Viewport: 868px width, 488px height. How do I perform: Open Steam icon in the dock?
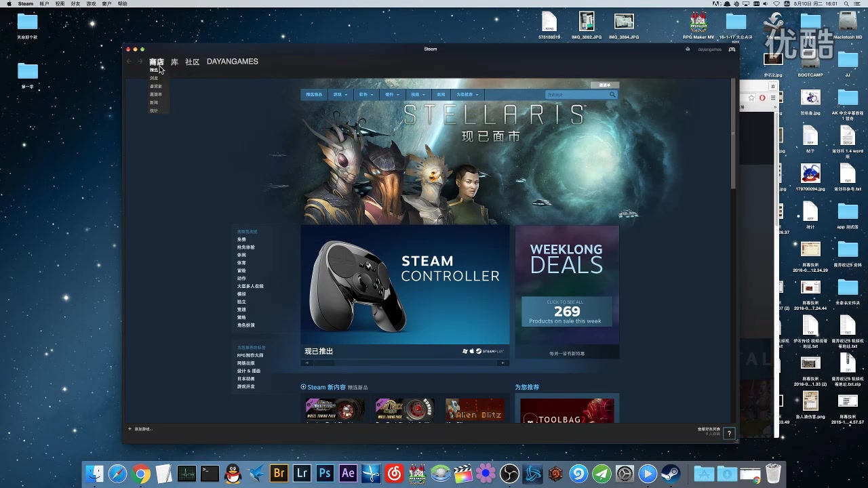pyautogui.click(x=671, y=474)
